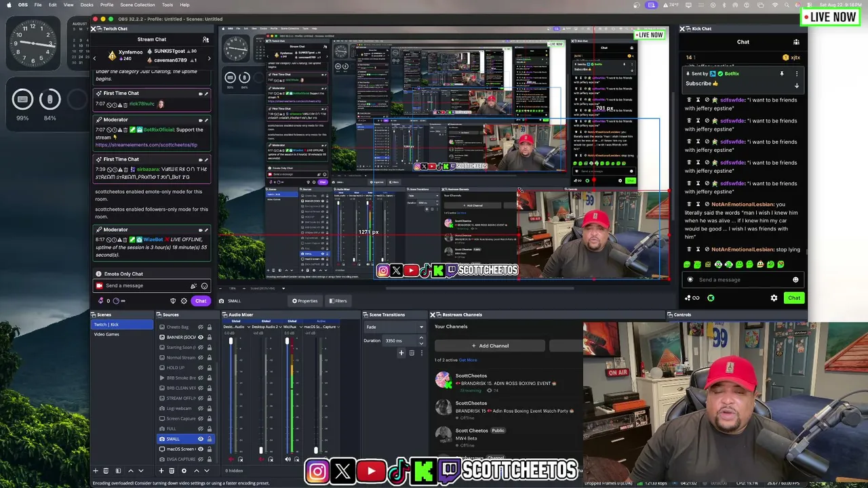
Task: Show next Twitch chat leaderboard page
Action: pyautogui.click(x=209, y=58)
